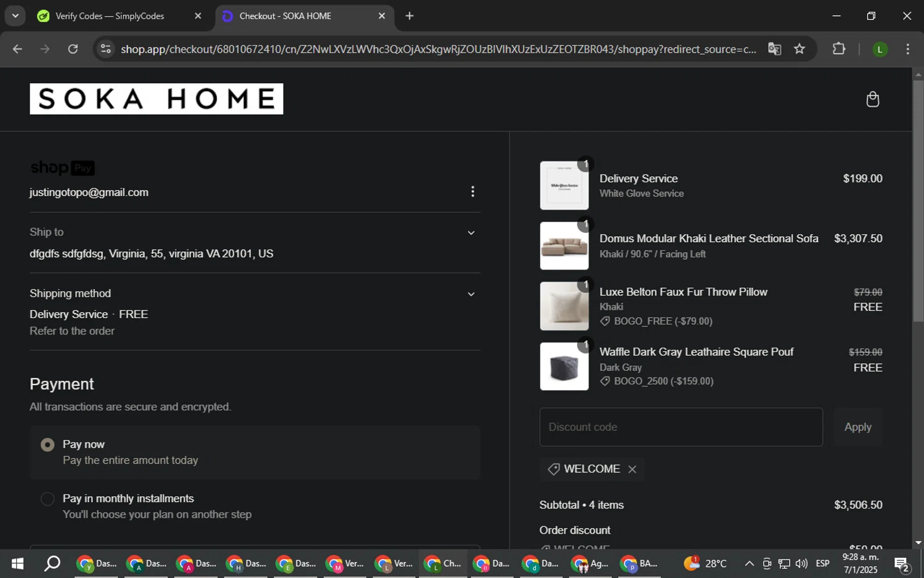This screenshot has height=578, width=924.
Task: Open the tab search dropdown arrow
Action: (x=15, y=16)
